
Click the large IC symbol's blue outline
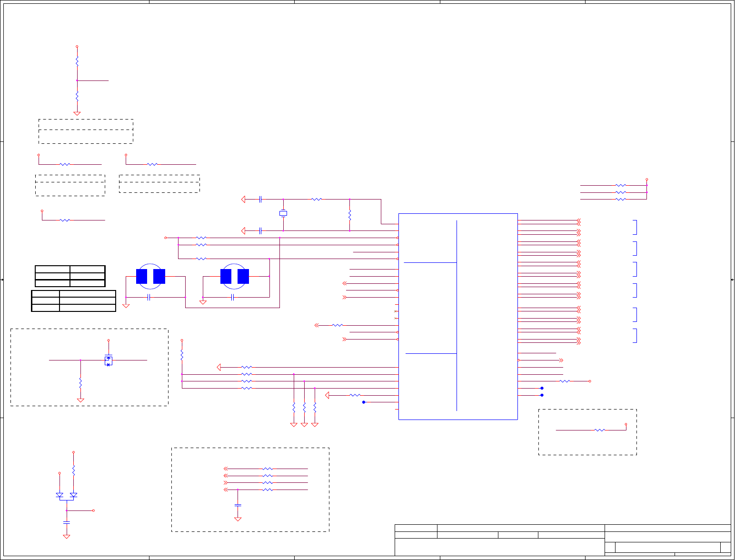pyautogui.click(x=458, y=317)
